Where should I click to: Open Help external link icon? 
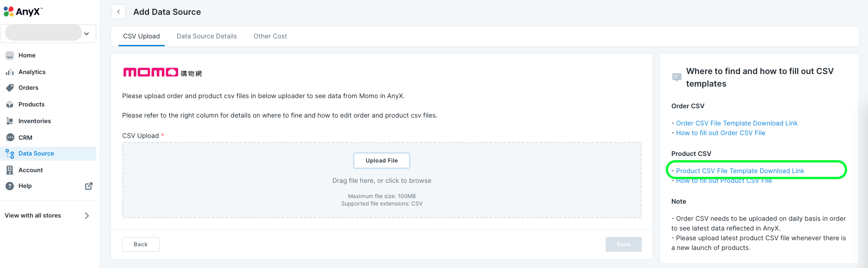pos(89,186)
